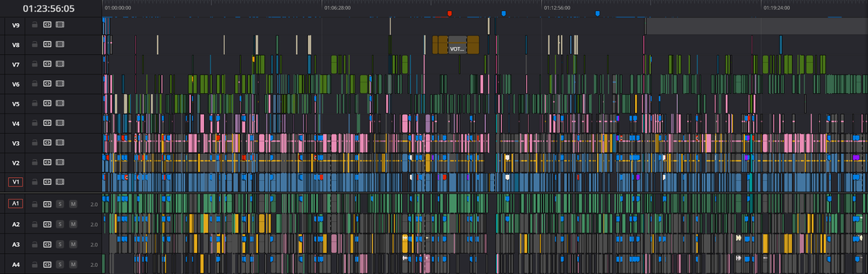Toggle auto track selector on V3
The image size is (868, 274).
click(x=47, y=142)
